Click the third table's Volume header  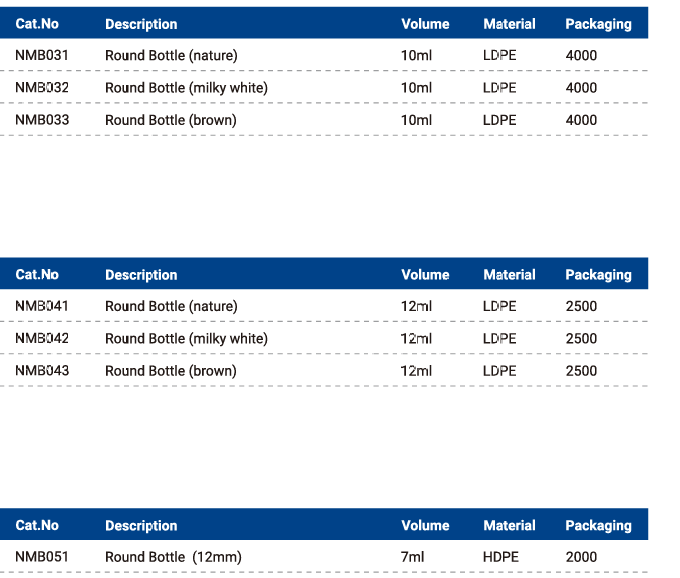point(425,525)
